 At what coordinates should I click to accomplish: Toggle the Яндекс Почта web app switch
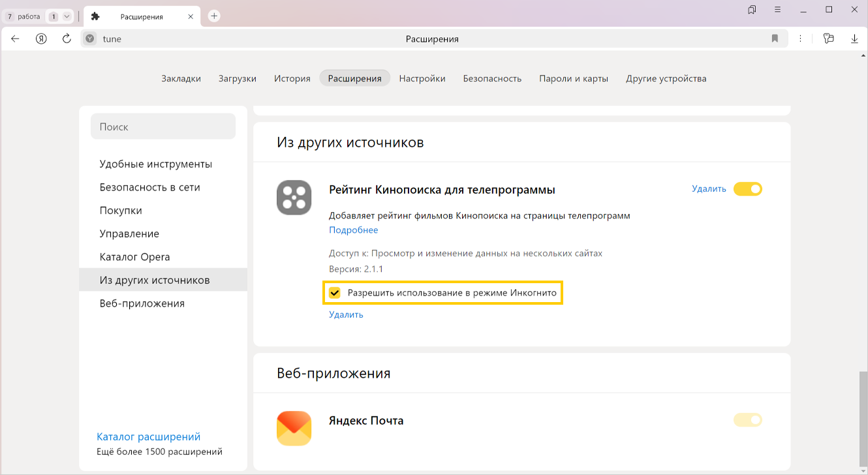747,420
